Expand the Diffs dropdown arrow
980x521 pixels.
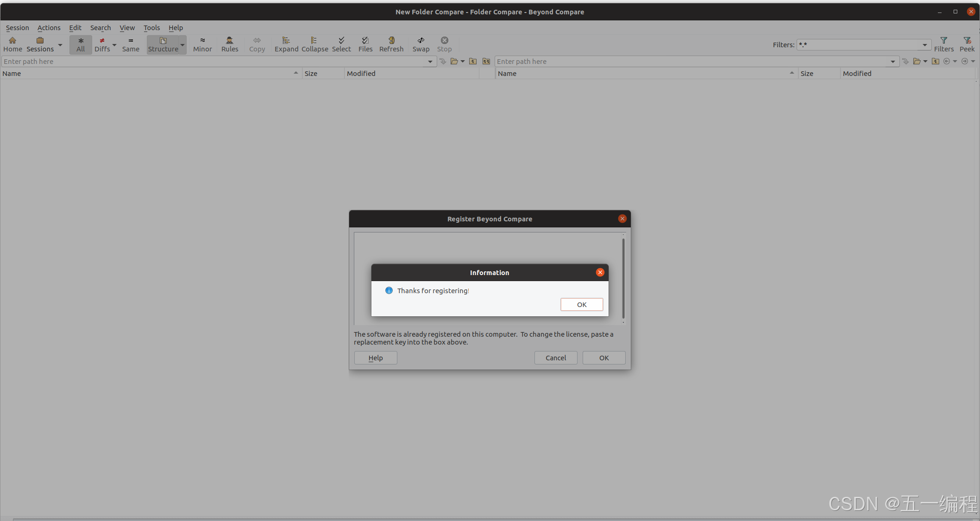(114, 45)
